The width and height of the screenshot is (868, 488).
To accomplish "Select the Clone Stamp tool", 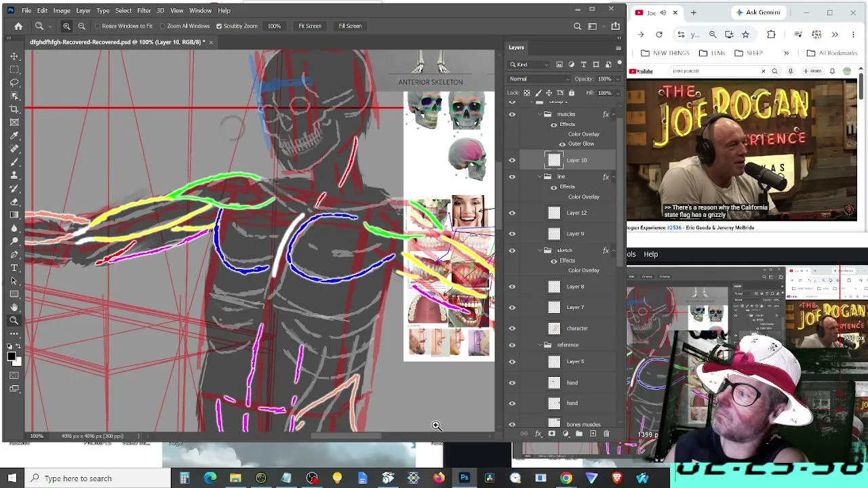I will click(14, 175).
